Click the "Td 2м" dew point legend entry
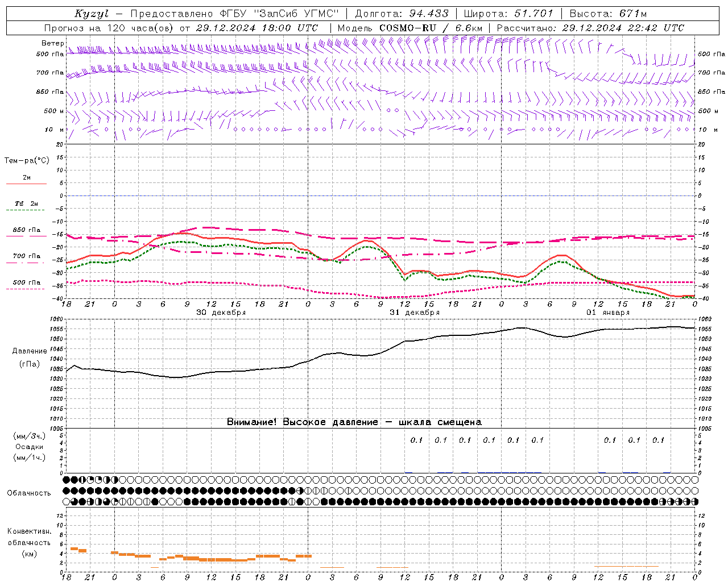The width and height of the screenshot is (728, 582). pos(26,206)
